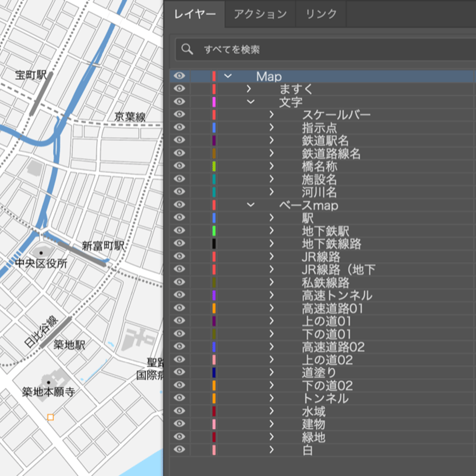
Task: Select the JR線路 layer row
Action: [323, 257]
